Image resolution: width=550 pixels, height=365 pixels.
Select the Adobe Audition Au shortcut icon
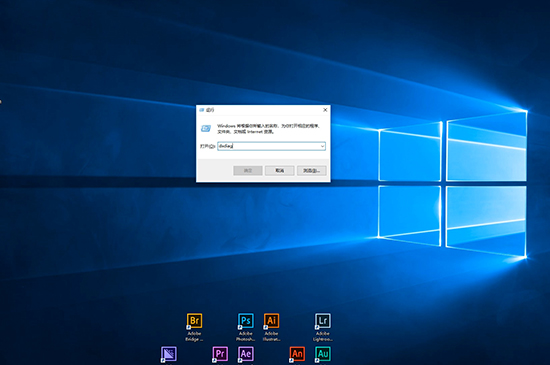(x=323, y=354)
